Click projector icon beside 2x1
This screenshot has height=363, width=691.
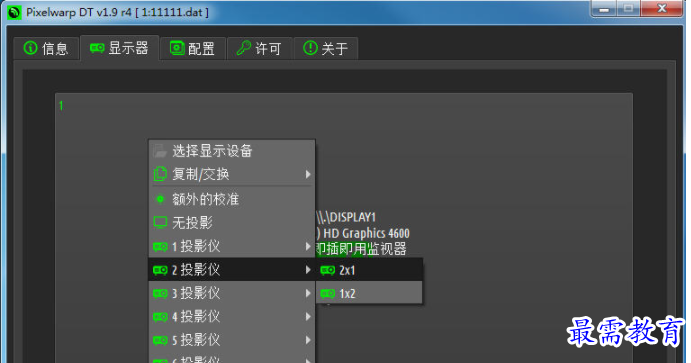327,270
